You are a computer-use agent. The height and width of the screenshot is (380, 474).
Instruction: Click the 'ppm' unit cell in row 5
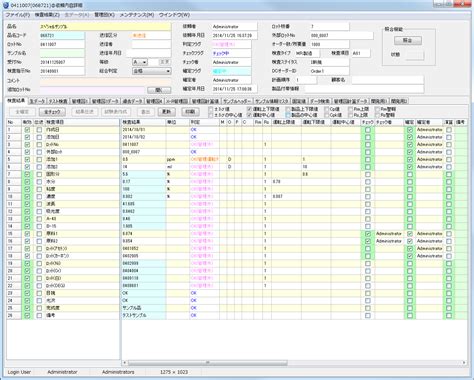[x=177, y=159]
